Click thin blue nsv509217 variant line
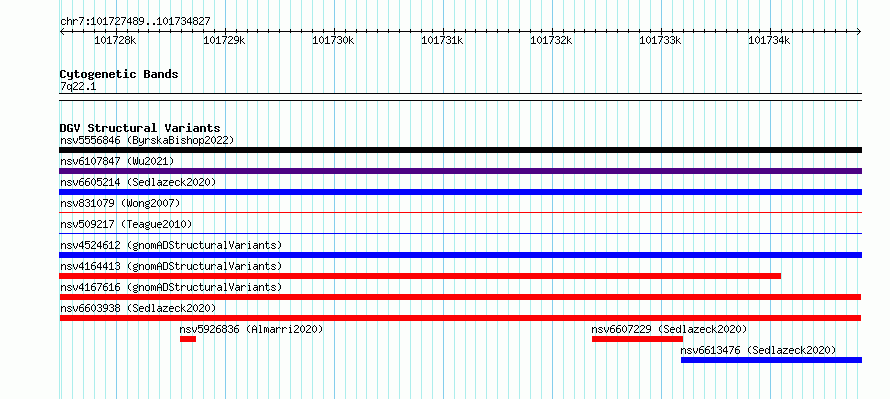Viewport: 890px width, 399px height. pos(460,233)
